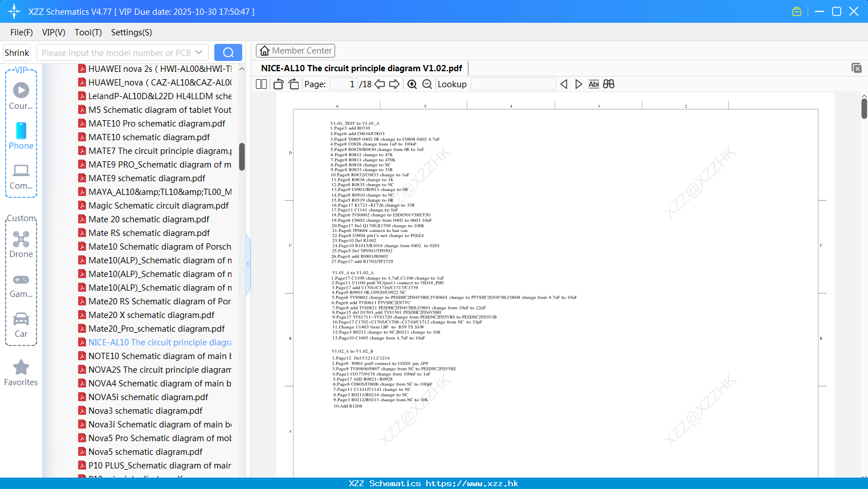Open HUAWEI nova 2s schematic
The height and width of the screenshot is (489, 868).
tap(160, 69)
